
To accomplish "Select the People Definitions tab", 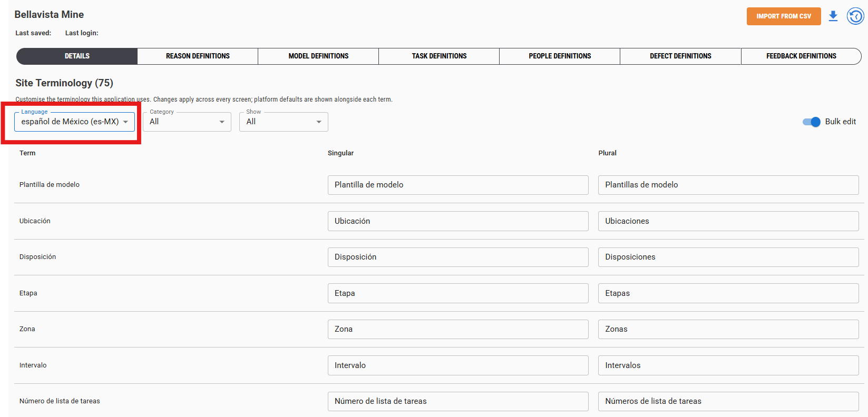I will click(560, 56).
